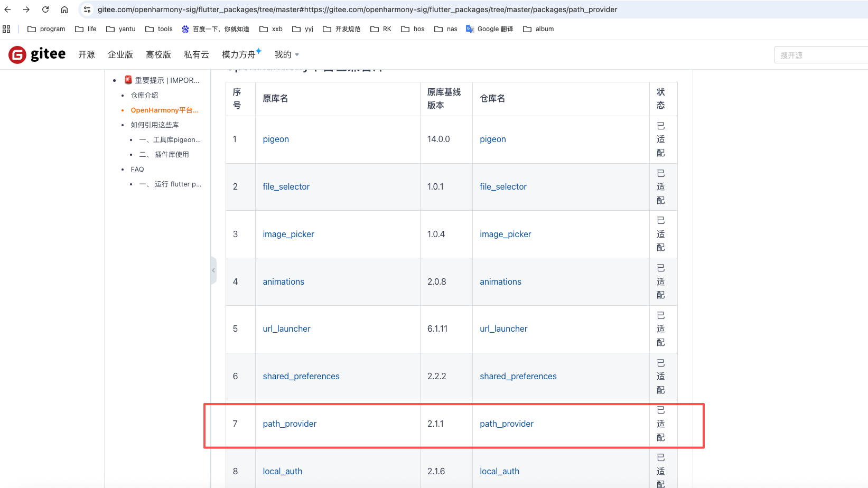Open the 百度一下 bookmark
Image resolution: width=868 pixels, height=488 pixels.
(x=216, y=29)
